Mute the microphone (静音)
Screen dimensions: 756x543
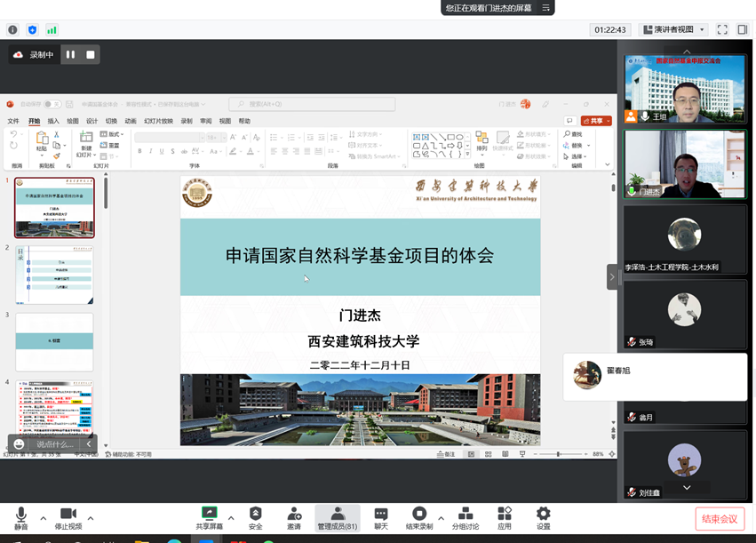[x=20, y=517]
